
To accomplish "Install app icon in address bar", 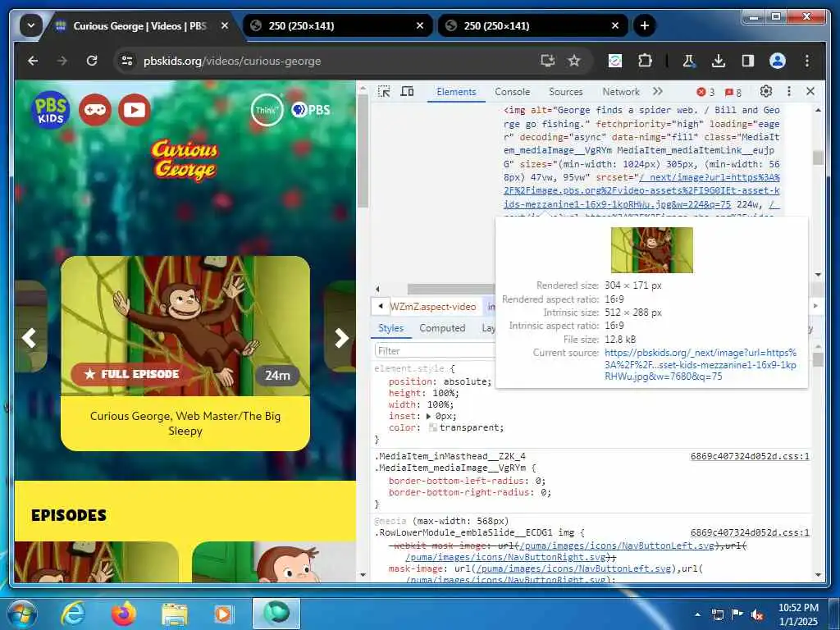I will tap(547, 61).
